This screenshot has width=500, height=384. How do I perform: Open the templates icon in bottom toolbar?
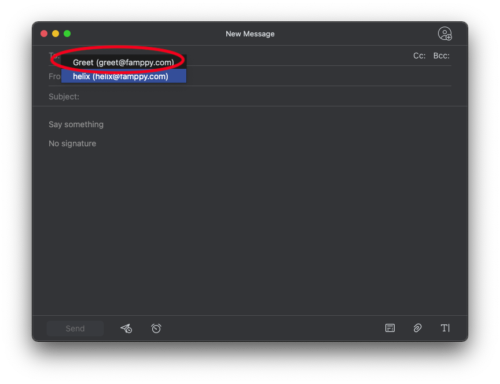[390, 328]
